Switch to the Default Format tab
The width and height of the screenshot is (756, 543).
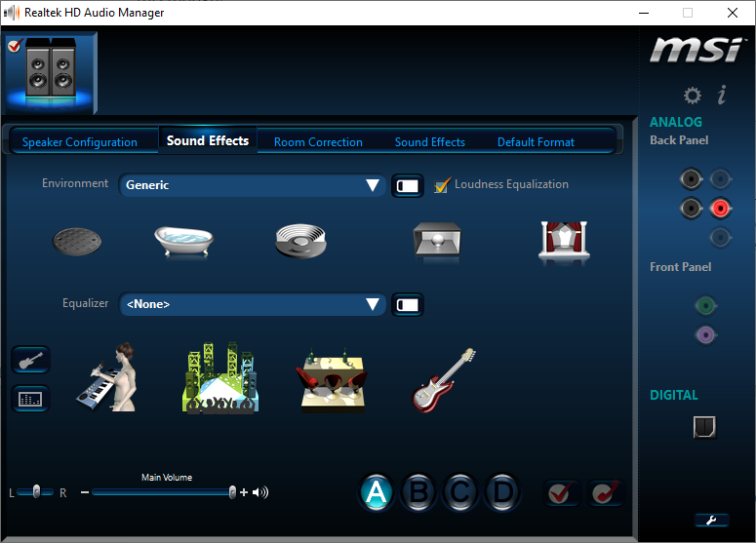coord(536,142)
